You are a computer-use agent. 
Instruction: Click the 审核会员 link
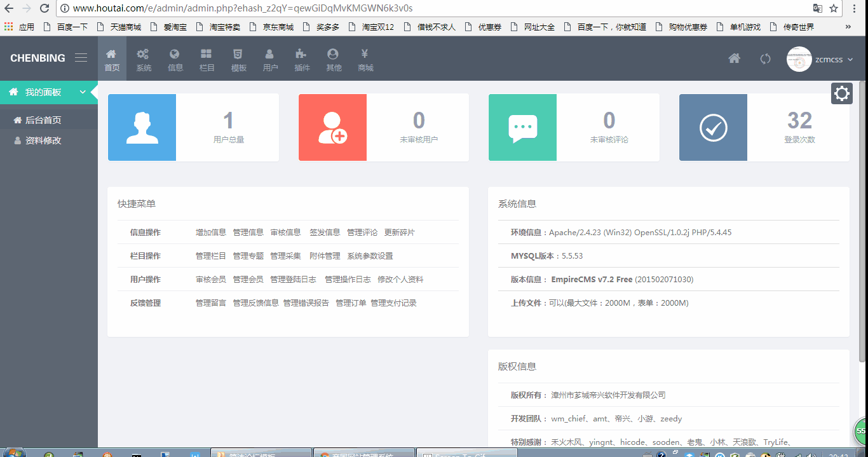(211, 280)
